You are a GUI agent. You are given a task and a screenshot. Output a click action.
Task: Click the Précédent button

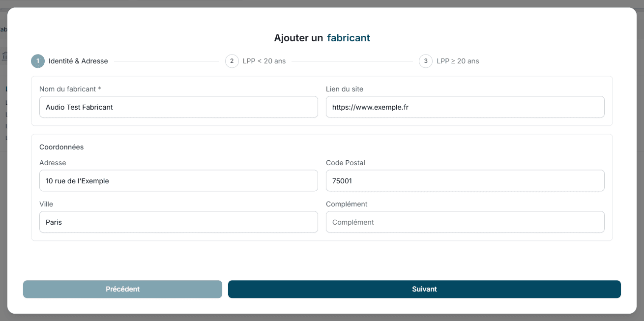[122, 289]
